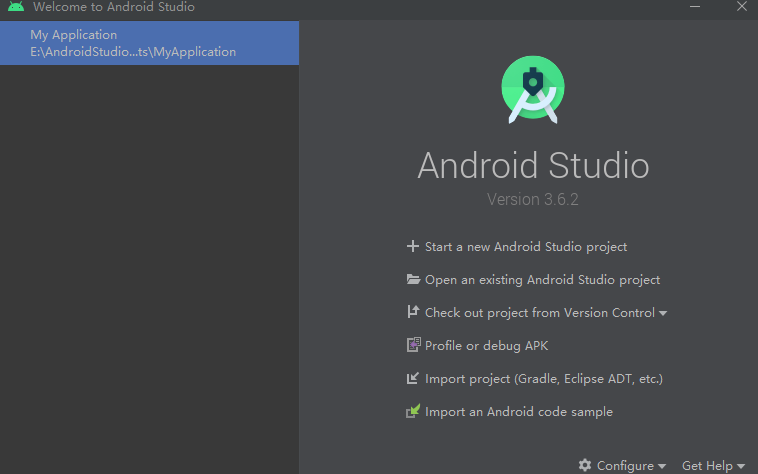Click the Configure gear icon
The height and width of the screenshot is (474, 758).
pyautogui.click(x=585, y=465)
